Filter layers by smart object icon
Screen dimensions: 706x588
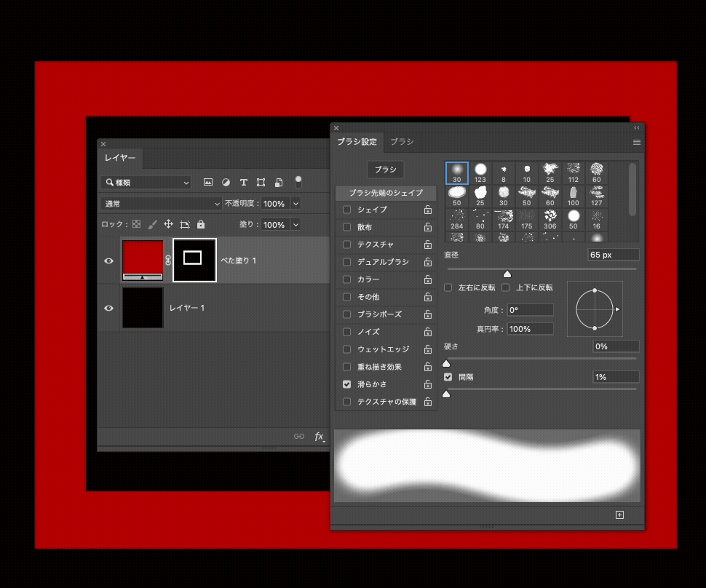(279, 182)
